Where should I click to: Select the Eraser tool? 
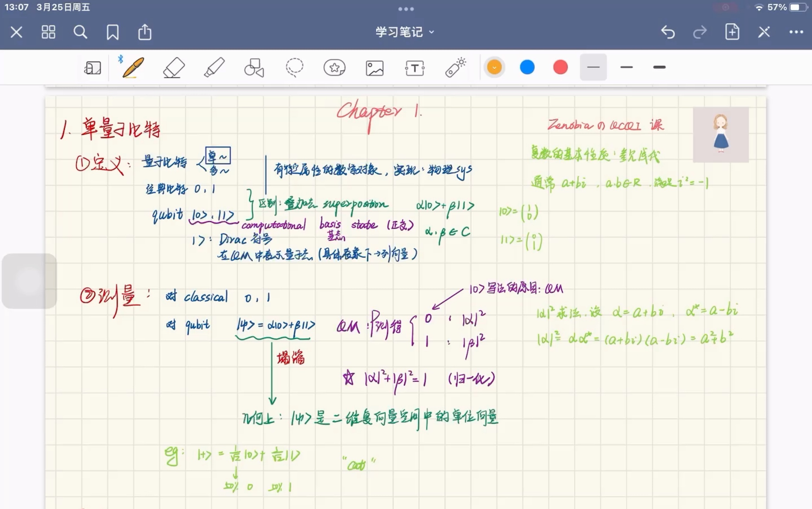point(174,67)
